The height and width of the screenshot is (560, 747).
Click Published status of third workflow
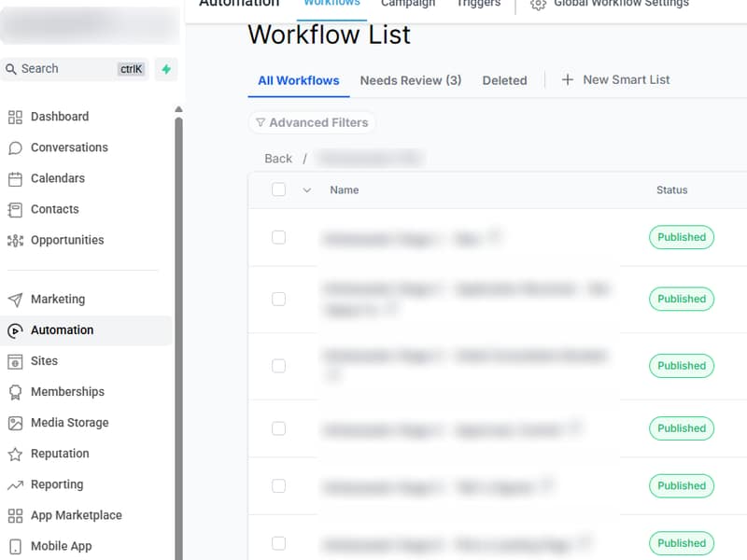[682, 366]
